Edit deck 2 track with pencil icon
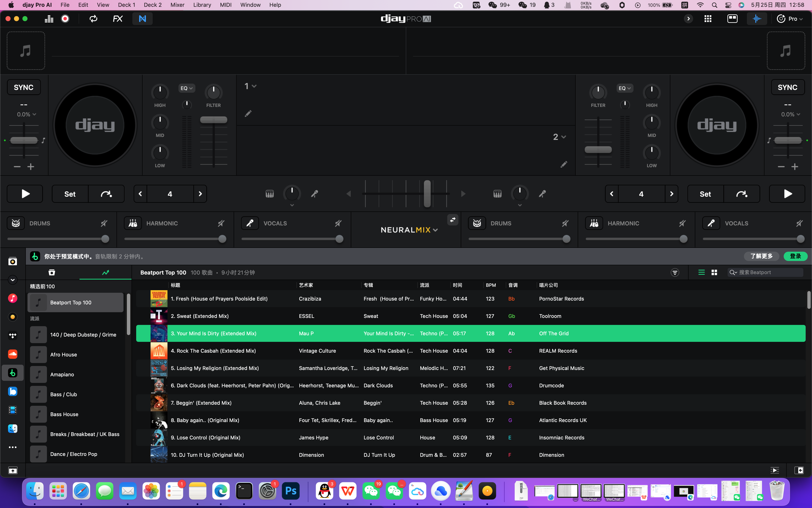The height and width of the screenshot is (508, 812). (564, 164)
